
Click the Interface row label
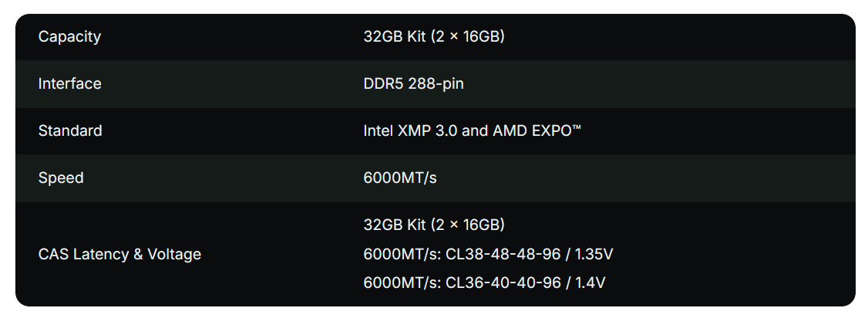(69, 83)
